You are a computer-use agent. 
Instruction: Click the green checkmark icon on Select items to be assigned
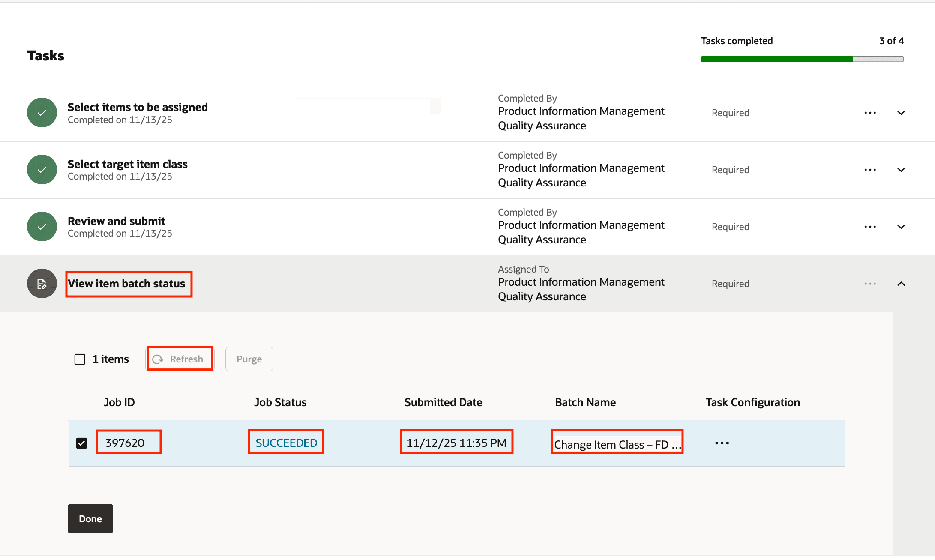point(42,112)
